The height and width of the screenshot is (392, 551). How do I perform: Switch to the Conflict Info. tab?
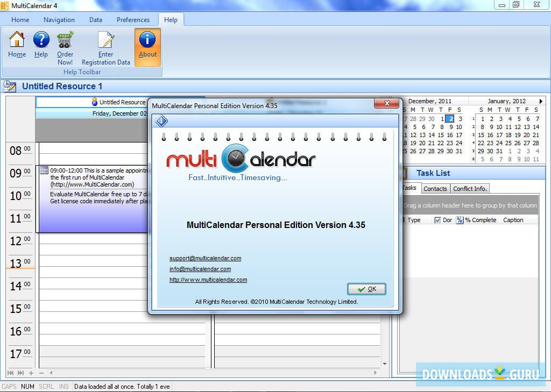coord(470,189)
